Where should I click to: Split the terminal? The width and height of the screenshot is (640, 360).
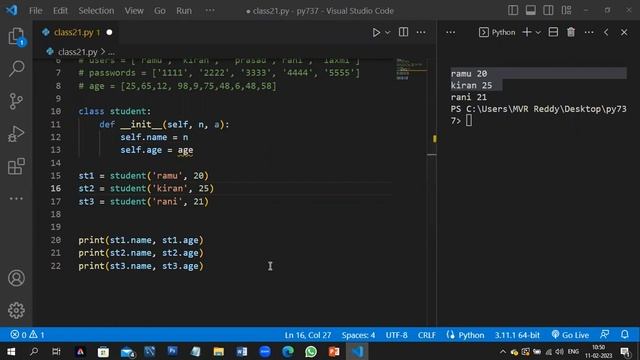pos(553,32)
